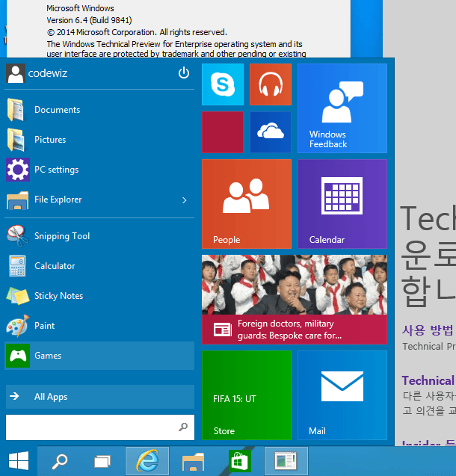Screen dimensions: 456x476
Task: Click the power button next to codewiz
Action: 184,73
